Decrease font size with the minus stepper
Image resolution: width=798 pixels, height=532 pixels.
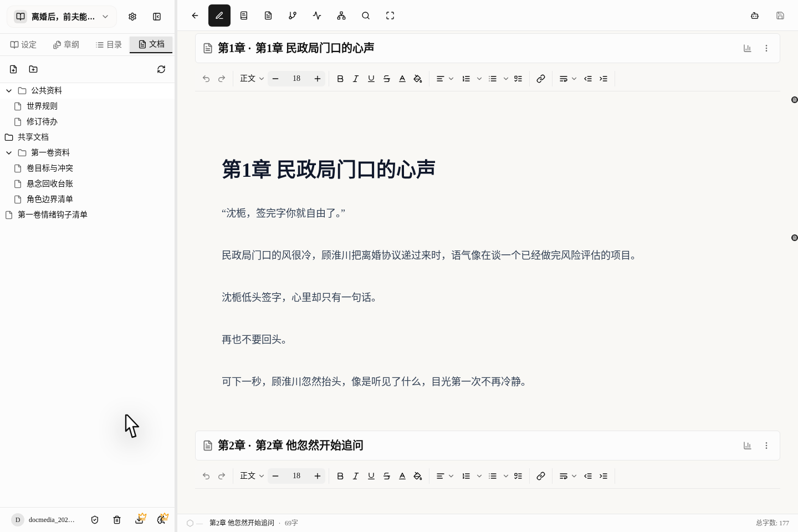click(275, 79)
